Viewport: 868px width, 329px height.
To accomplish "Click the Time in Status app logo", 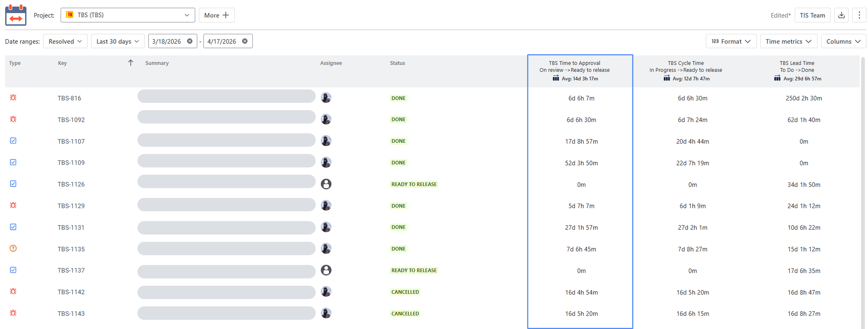I will click(16, 15).
